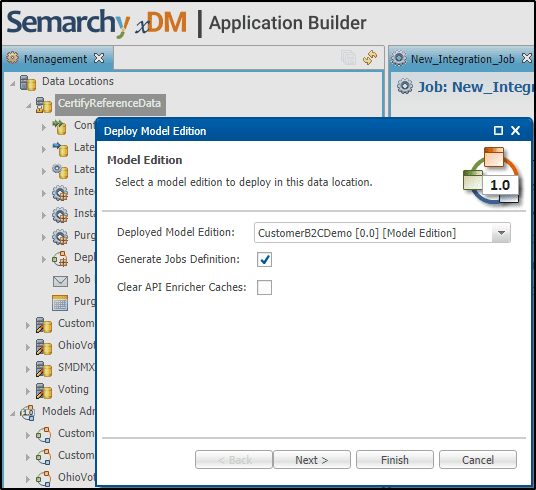Viewport: 536px width, 490px height.
Task: Close the Deploy Model Edition dialog
Action: pyautogui.click(x=515, y=131)
